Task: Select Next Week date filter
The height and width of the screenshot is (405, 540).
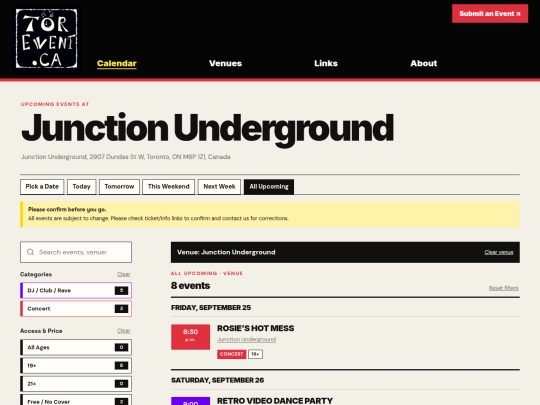Action: [219, 187]
